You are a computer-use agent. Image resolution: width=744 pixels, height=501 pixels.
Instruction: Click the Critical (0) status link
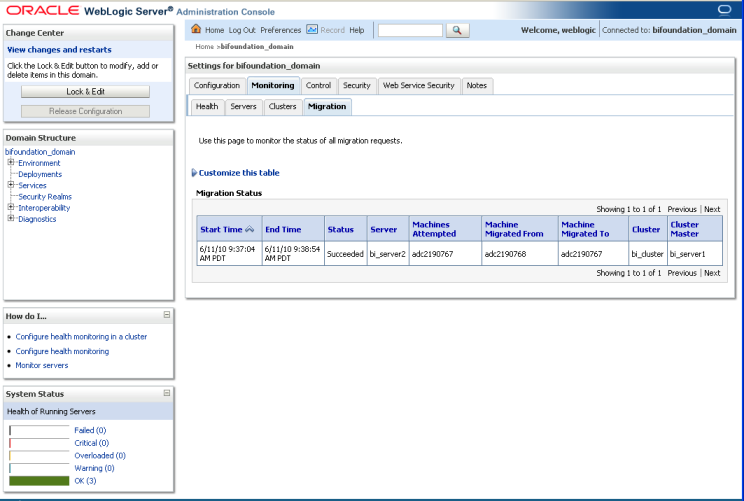pos(92,443)
